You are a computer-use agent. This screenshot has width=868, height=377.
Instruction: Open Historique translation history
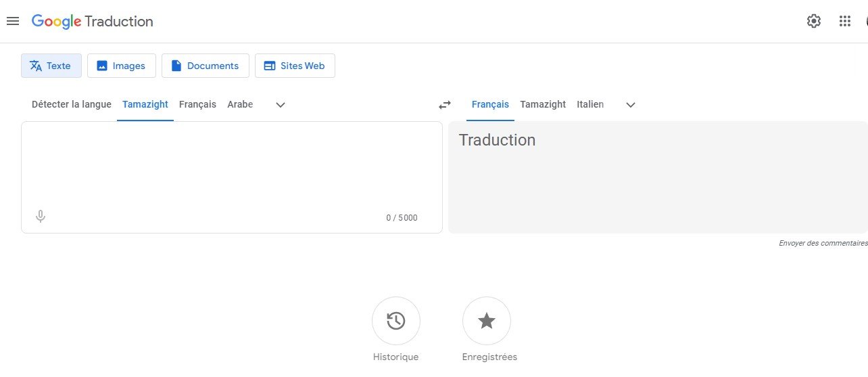396,321
